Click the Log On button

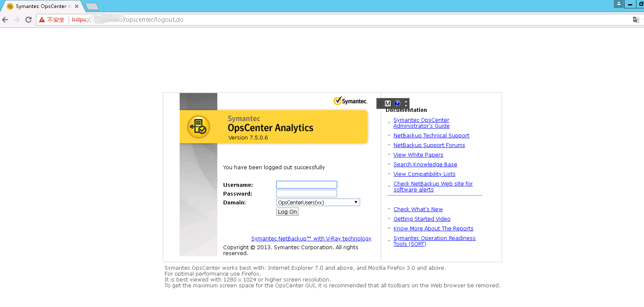tap(287, 212)
